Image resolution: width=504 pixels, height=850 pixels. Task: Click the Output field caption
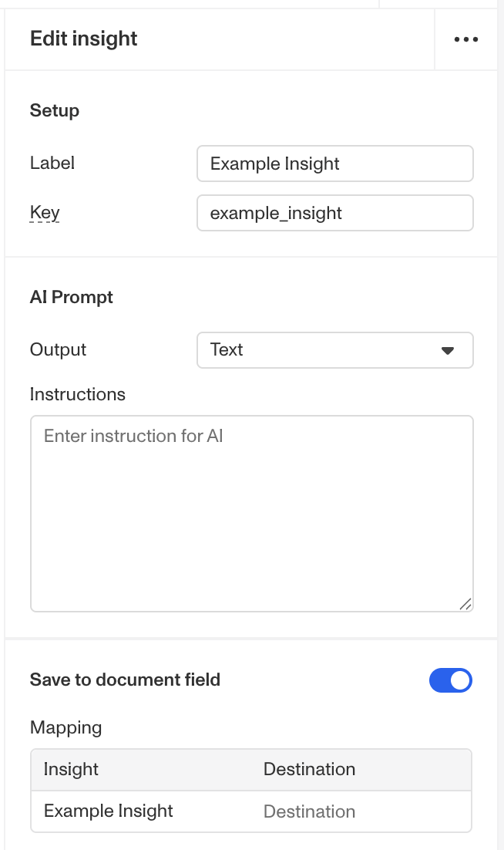click(58, 350)
